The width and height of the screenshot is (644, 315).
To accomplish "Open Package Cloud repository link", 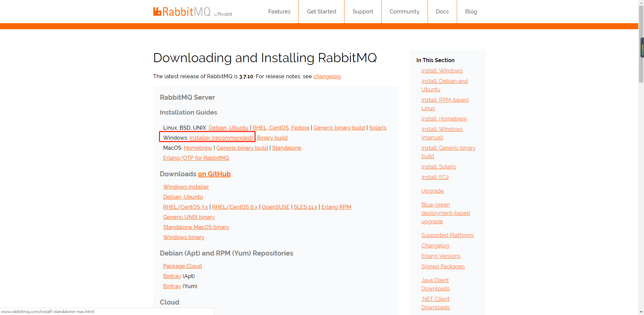I will click(x=182, y=266).
